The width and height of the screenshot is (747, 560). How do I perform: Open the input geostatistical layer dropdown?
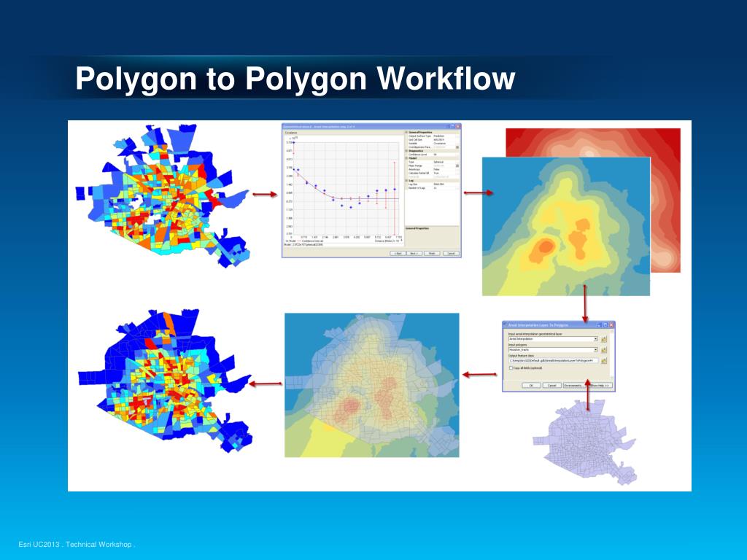[x=595, y=339]
